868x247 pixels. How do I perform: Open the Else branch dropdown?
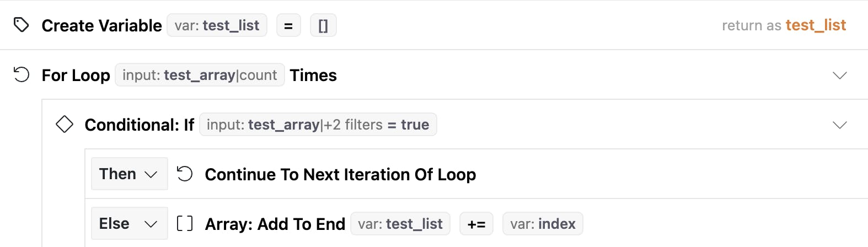coord(129,223)
